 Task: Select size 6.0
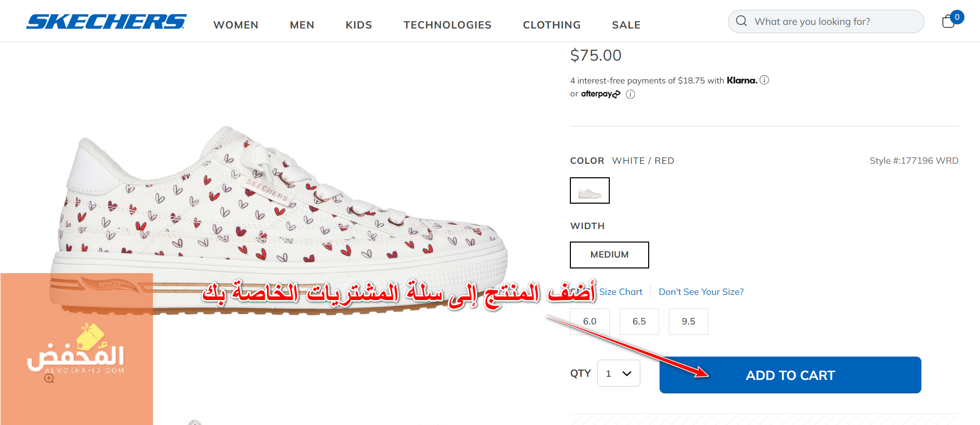(x=590, y=321)
